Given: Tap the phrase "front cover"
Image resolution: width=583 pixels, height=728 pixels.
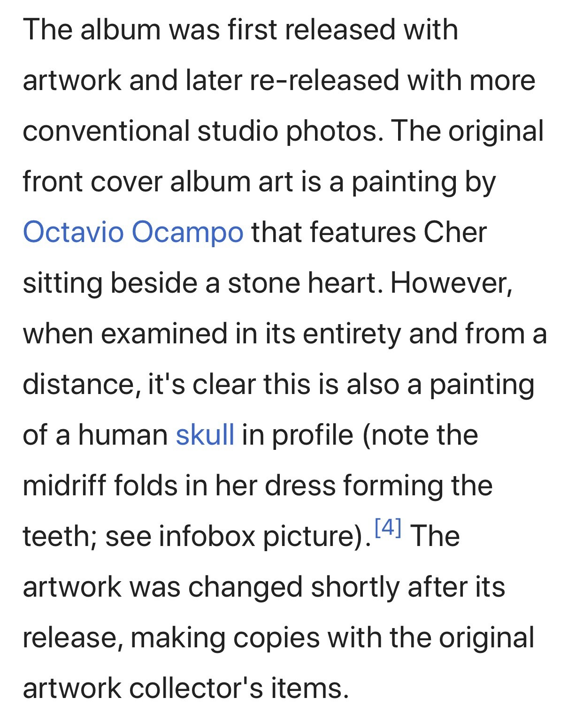Looking at the screenshot, I should point(92,181).
